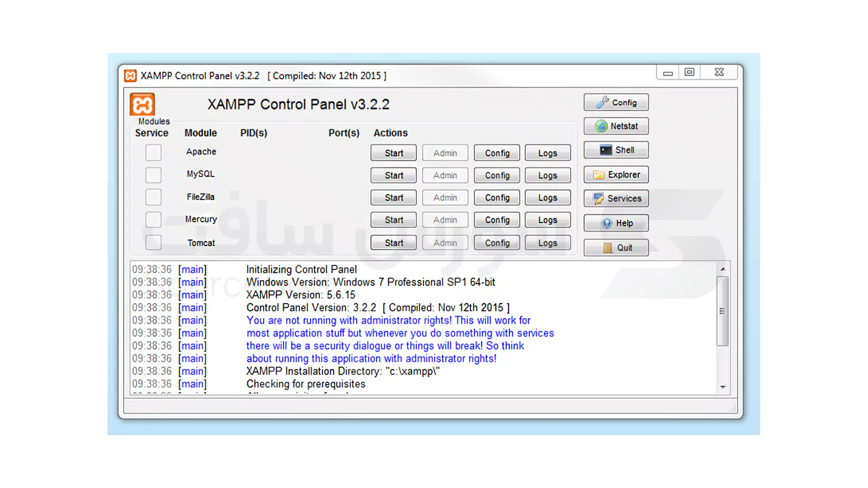Start the MySQL module

pyautogui.click(x=393, y=175)
